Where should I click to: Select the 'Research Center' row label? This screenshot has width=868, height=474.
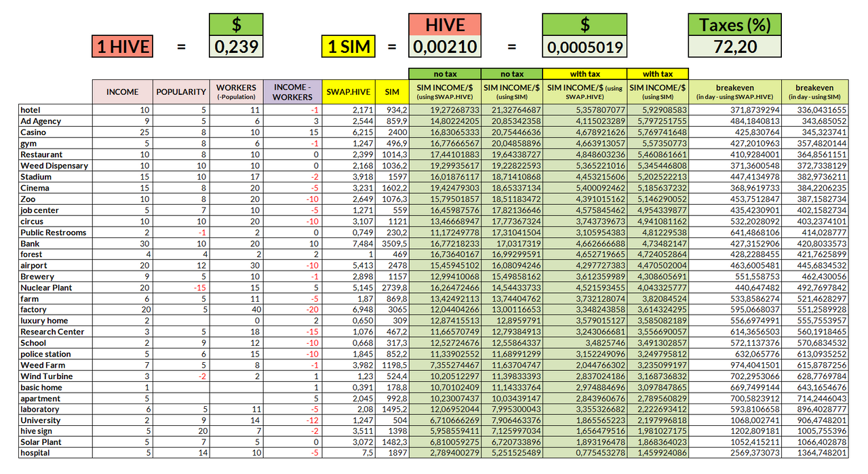pyautogui.click(x=56, y=332)
